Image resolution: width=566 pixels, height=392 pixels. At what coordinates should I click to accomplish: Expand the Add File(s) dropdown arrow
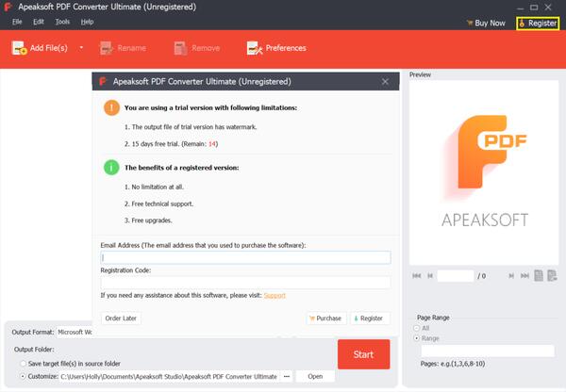click(x=81, y=47)
